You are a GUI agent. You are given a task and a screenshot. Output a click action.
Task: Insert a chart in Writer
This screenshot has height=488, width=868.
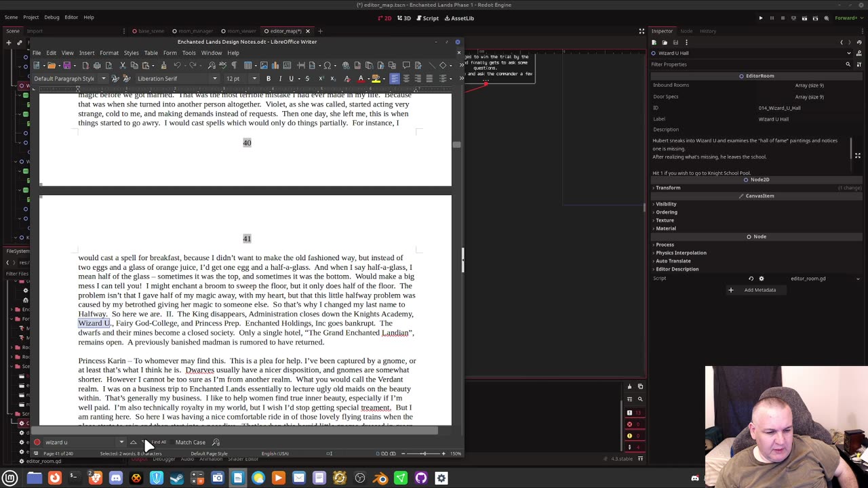275,65
